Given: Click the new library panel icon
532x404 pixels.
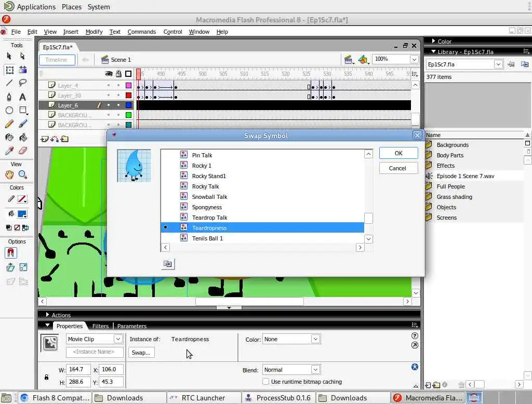Looking at the screenshot, I should click(525, 64).
